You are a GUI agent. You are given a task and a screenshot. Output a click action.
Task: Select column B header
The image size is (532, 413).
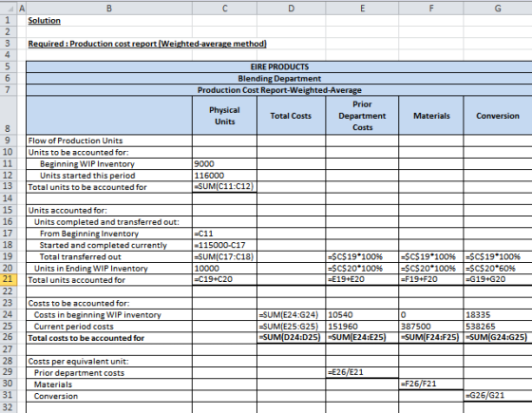(109, 9)
